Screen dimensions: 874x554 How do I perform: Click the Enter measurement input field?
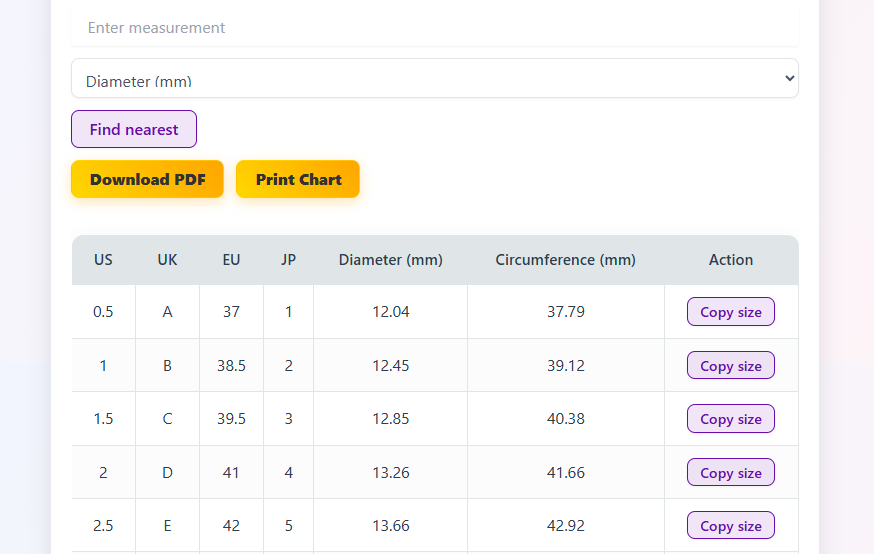click(434, 28)
